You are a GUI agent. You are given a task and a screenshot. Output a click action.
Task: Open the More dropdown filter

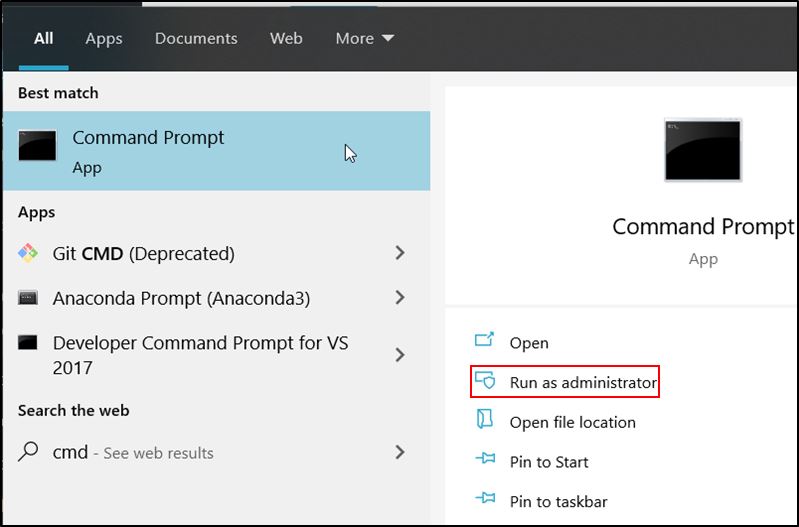click(x=364, y=38)
